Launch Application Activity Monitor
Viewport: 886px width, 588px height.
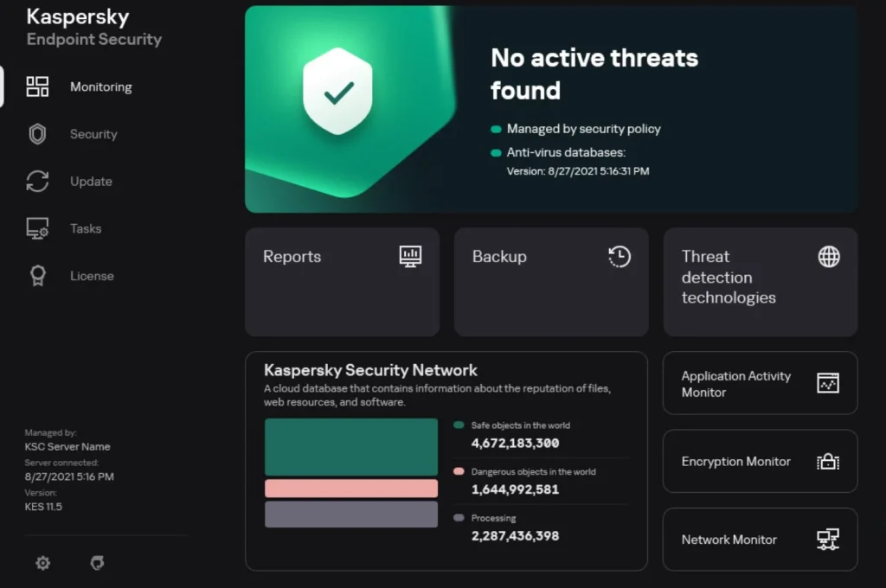pos(761,384)
